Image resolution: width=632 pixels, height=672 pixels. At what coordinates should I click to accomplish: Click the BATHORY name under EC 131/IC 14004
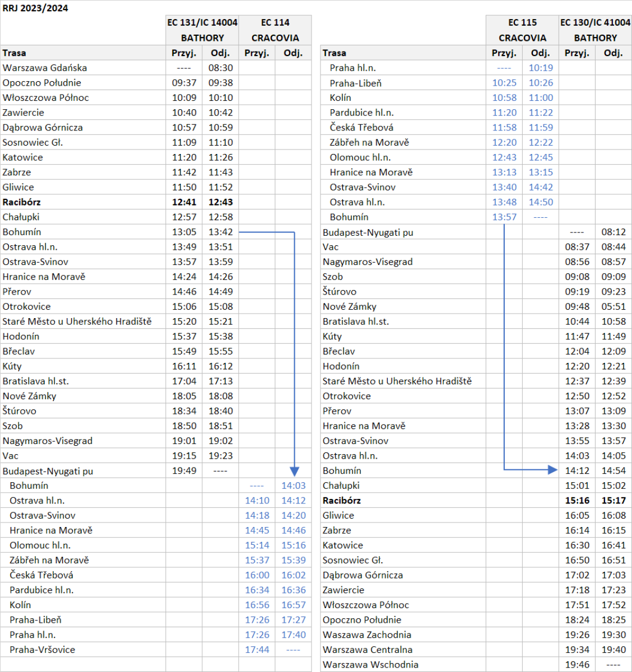[x=202, y=38]
